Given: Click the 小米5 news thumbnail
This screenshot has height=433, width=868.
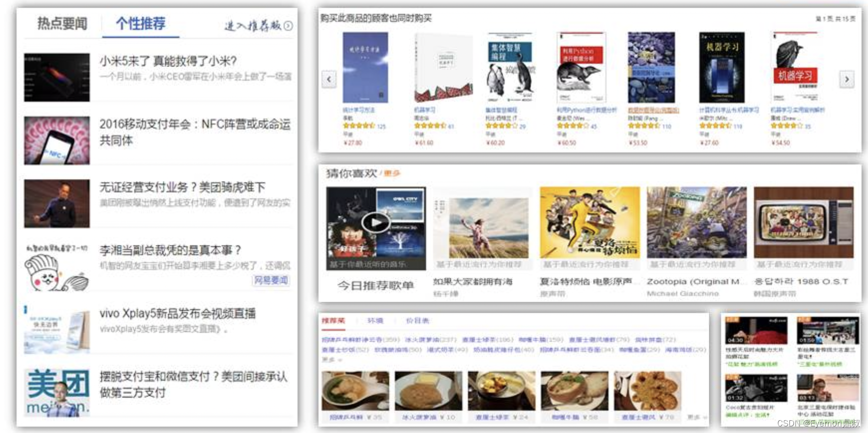Looking at the screenshot, I should (x=57, y=77).
